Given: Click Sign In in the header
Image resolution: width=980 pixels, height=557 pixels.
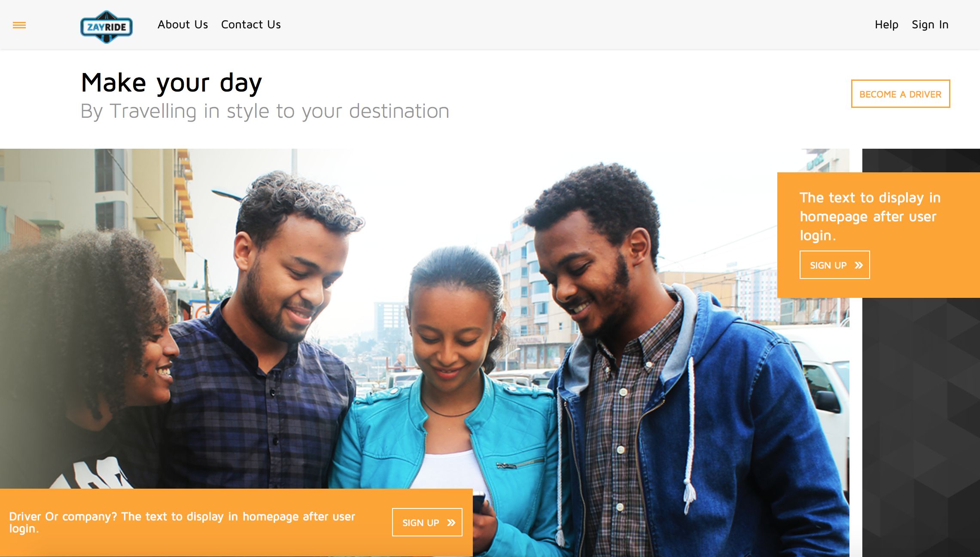Looking at the screenshot, I should point(930,24).
